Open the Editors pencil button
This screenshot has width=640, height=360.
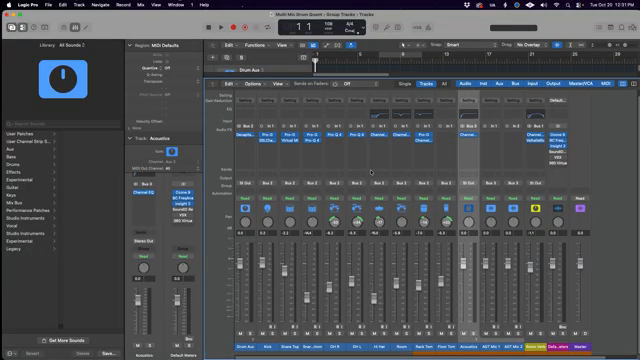(x=86, y=27)
